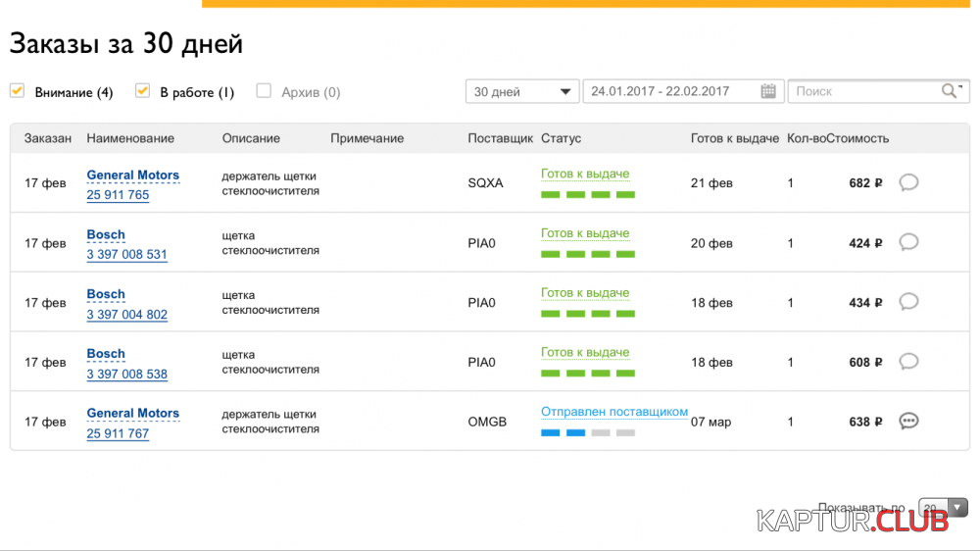Click ready date 21 фев

711,183
